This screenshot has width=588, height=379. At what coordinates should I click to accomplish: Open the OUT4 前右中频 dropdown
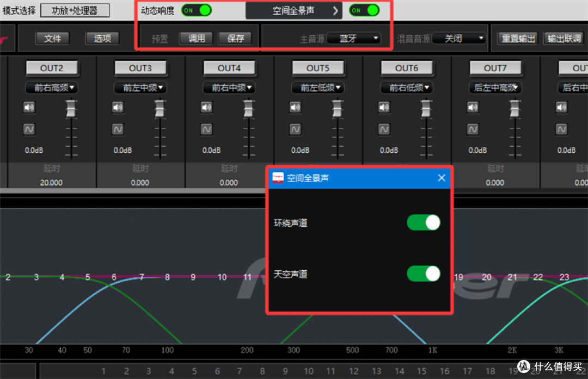pos(230,88)
